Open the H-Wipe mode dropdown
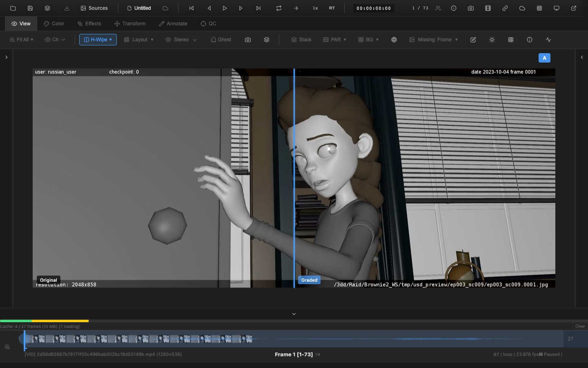Screen dimensions: 588x368 click(98, 39)
